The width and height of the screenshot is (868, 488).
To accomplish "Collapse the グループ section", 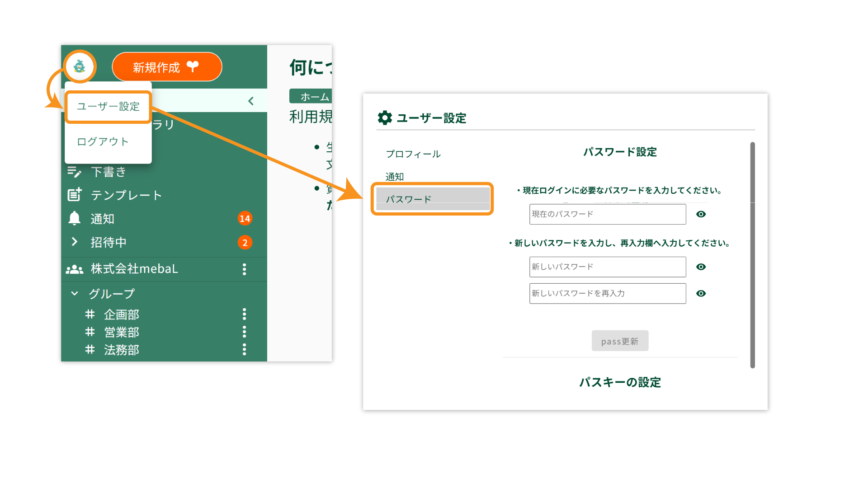I will [75, 294].
